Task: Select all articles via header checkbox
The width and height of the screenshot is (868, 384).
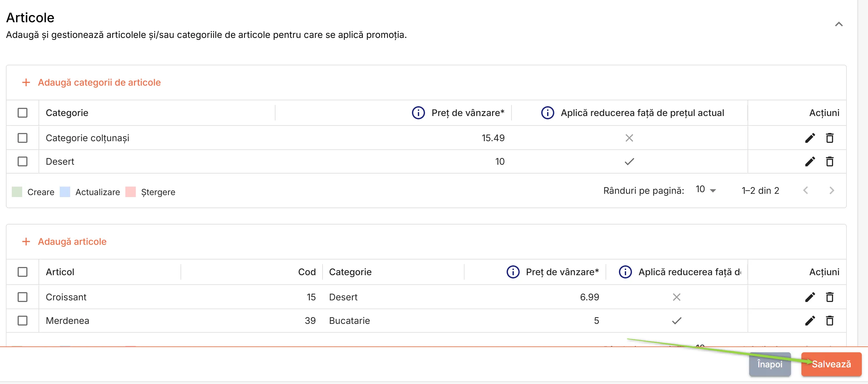Action: tap(23, 272)
